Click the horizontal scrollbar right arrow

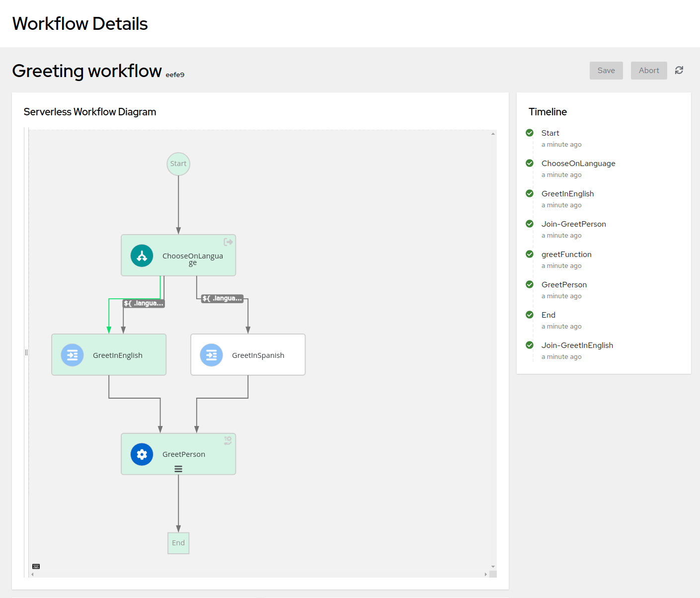485,574
